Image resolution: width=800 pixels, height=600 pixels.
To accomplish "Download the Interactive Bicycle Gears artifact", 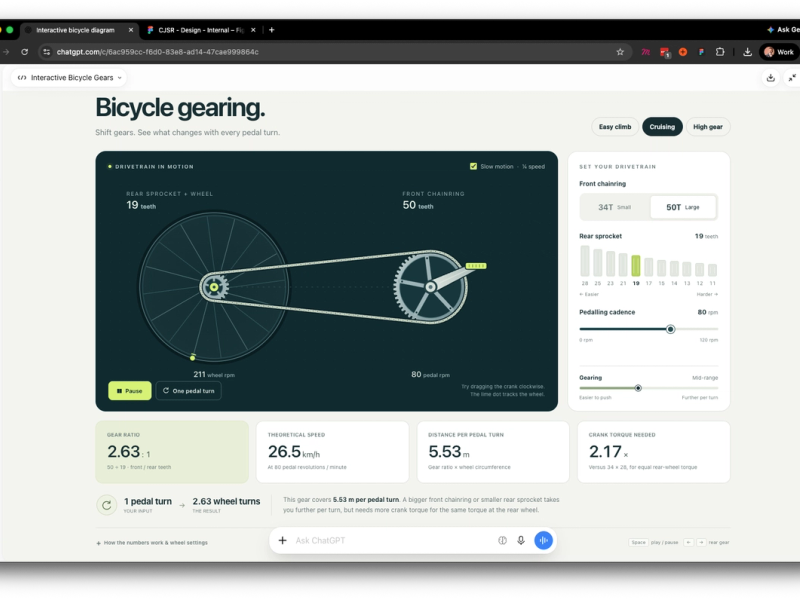I will click(x=770, y=78).
